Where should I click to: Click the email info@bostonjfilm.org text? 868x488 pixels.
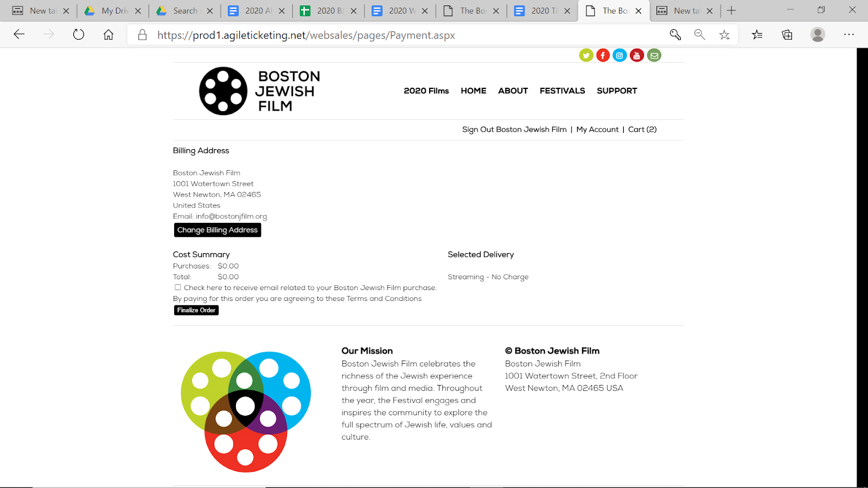pos(231,216)
